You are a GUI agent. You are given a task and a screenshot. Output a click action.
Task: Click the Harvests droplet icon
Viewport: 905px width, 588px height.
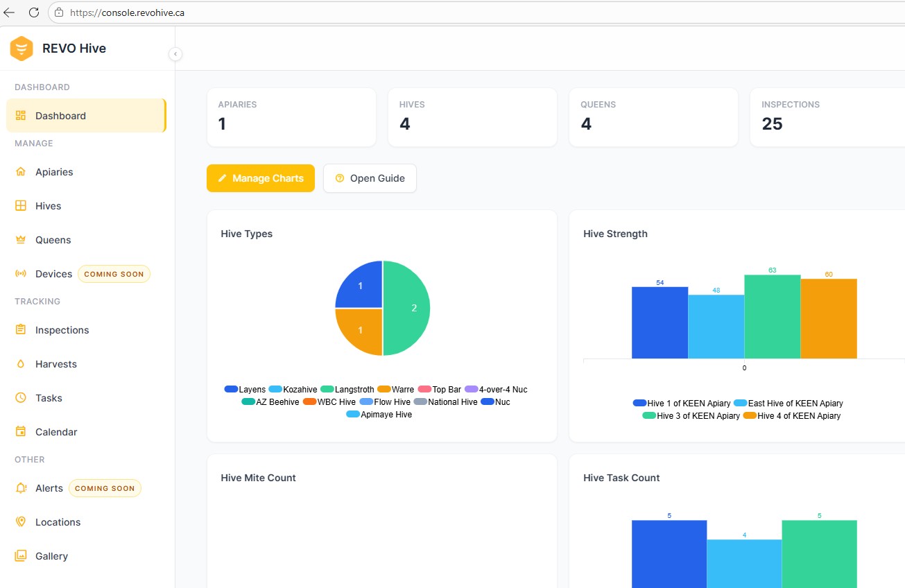[21, 364]
